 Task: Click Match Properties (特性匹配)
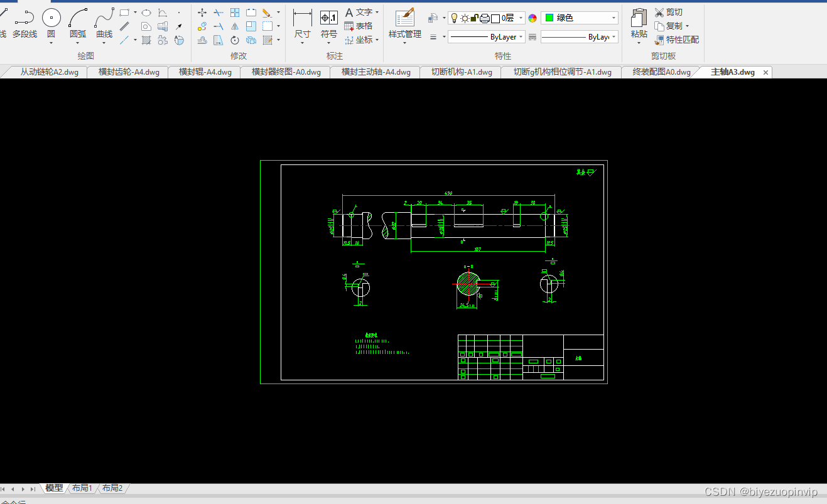click(676, 40)
